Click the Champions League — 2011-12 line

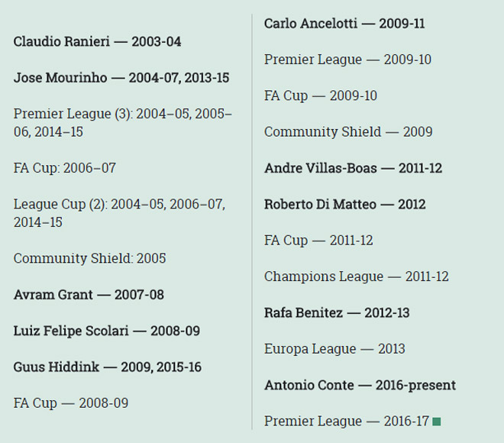point(356,276)
